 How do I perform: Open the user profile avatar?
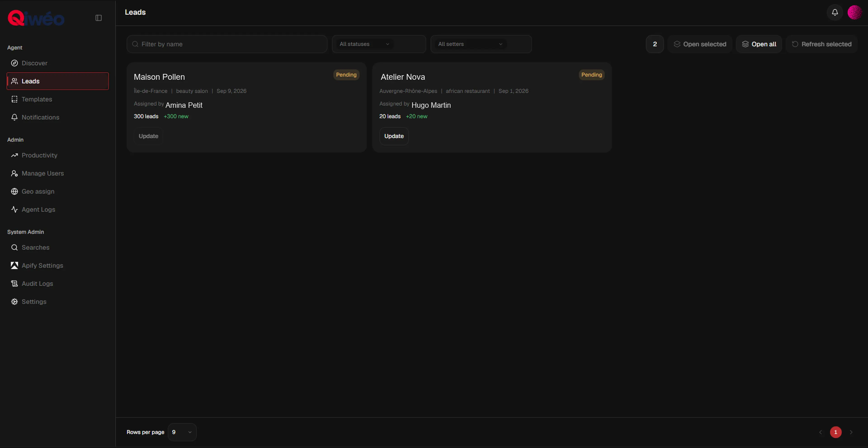(x=854, y=12)
